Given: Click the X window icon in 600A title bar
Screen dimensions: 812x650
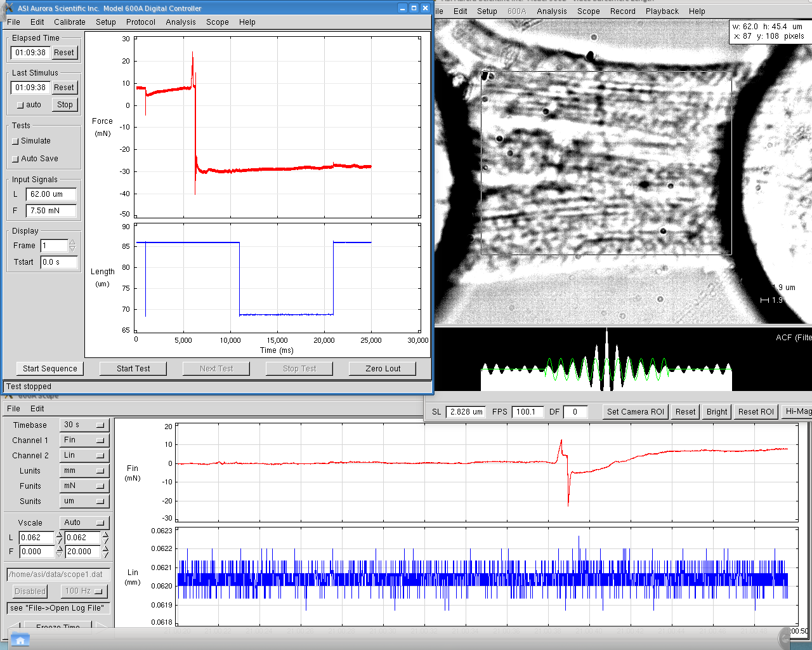Looking at the screenshot, I should (x=9, y=8).
